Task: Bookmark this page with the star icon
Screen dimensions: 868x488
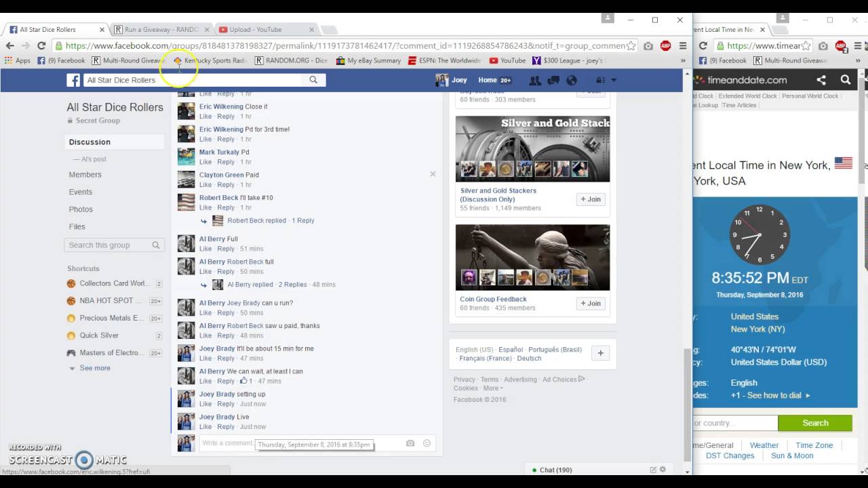Action: tap(631, 45)
